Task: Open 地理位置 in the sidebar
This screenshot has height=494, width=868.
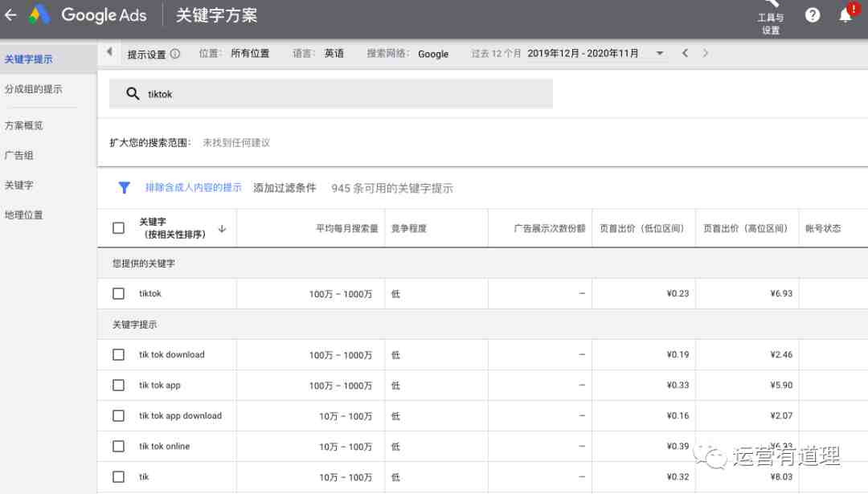Action: pyautogui.click(x=23, y=215)
